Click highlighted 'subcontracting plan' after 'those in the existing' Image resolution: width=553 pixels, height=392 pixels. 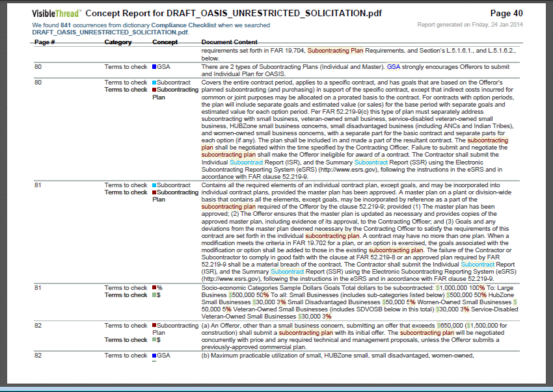(396, 250)
